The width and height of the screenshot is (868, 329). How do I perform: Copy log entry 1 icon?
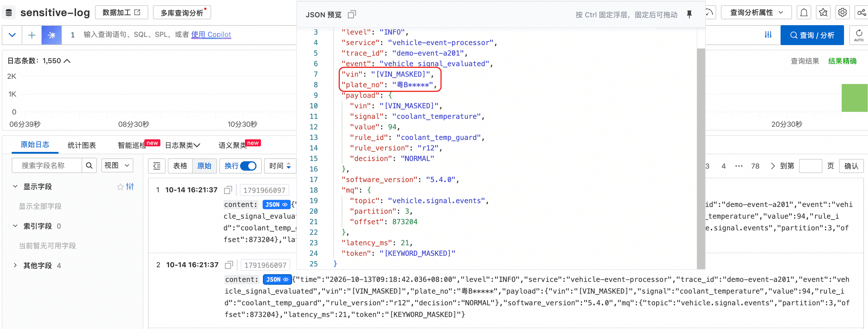pyautogui.click(x=228, y=190)
